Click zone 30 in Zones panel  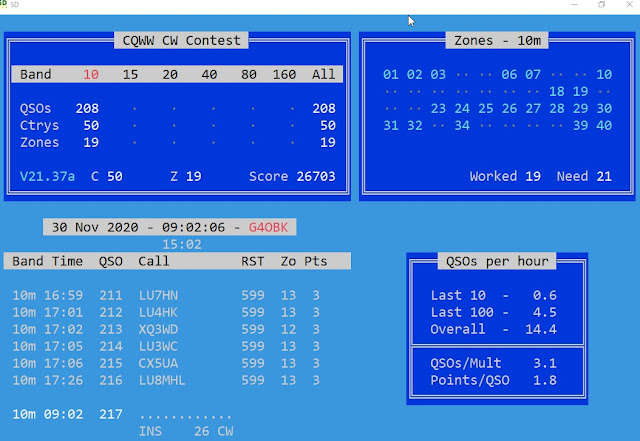[x=604, y=108]
